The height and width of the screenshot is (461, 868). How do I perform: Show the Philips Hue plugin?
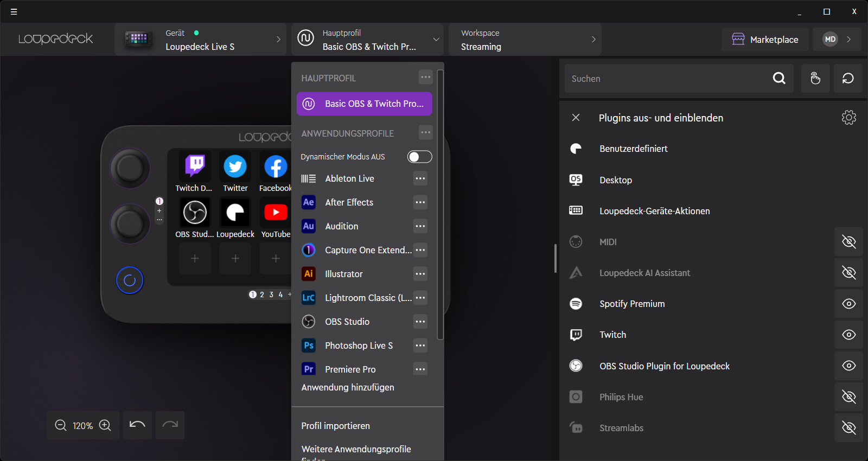(848, 397)
